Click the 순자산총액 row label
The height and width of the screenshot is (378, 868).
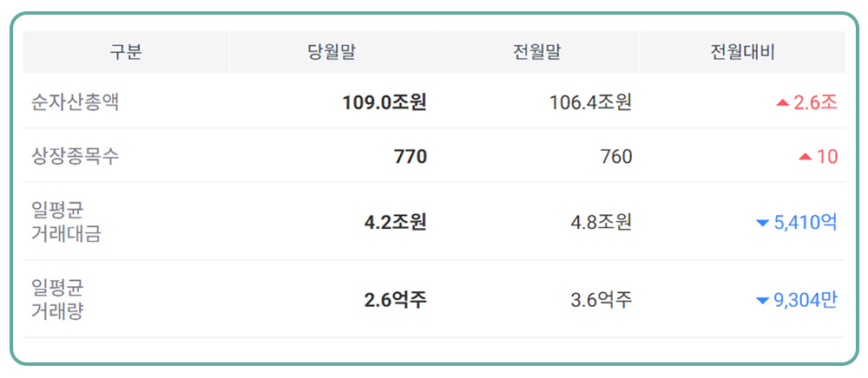(76, 102)
